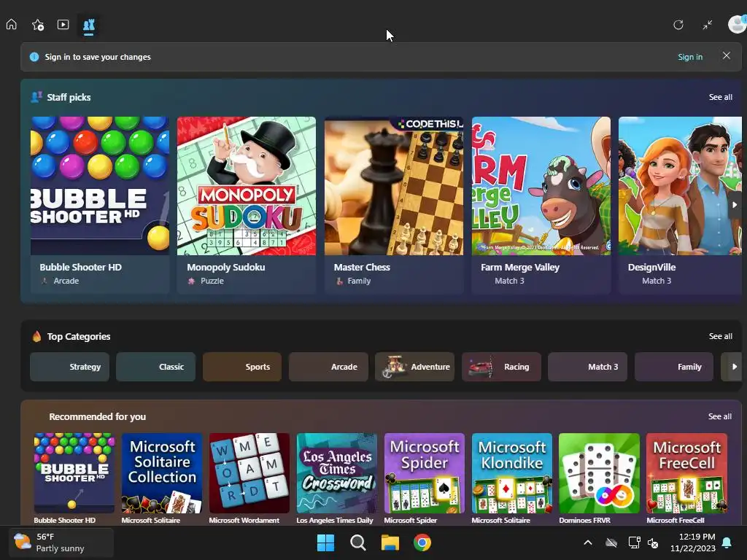Open Microsoft Solitaire Collection thumbnail

(x=162, y=472)
